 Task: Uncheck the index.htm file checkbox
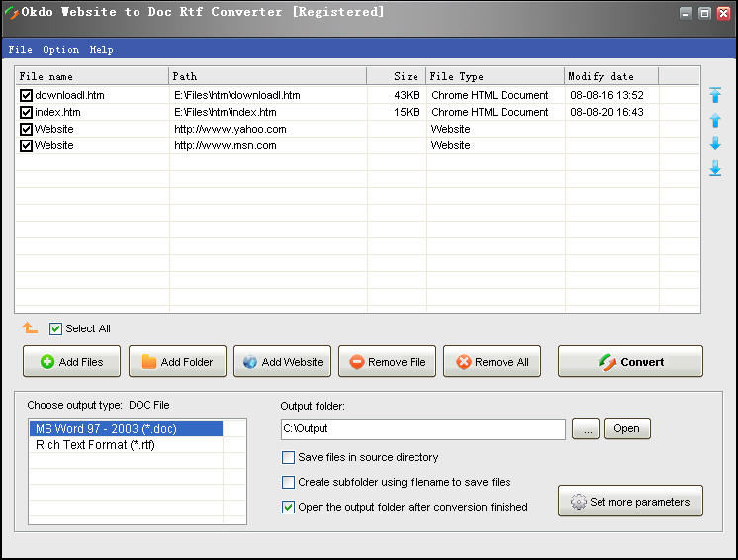26,112
